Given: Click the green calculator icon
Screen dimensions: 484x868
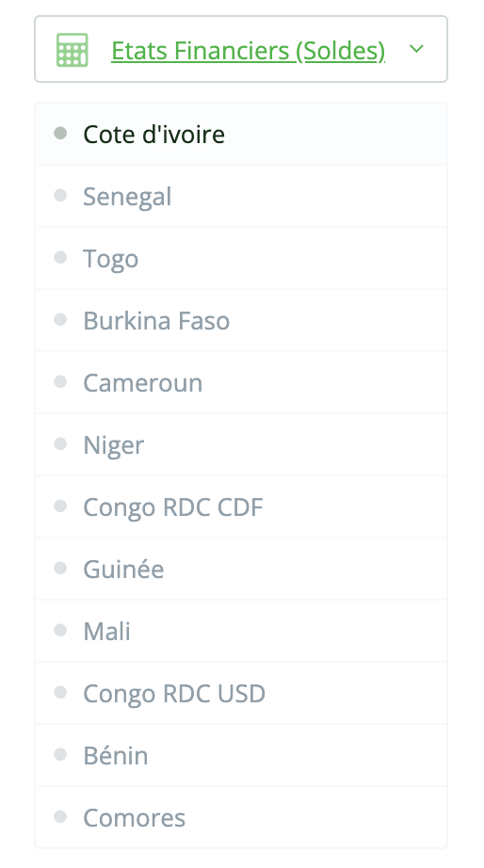Looking at the screenshot, I should [72, 50].
